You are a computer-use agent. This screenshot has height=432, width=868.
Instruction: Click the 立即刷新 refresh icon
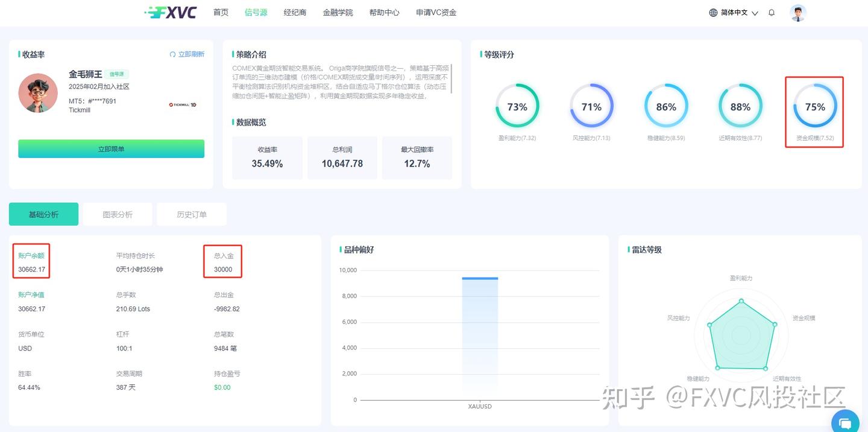pyautogui.click(x=173, y=54)
